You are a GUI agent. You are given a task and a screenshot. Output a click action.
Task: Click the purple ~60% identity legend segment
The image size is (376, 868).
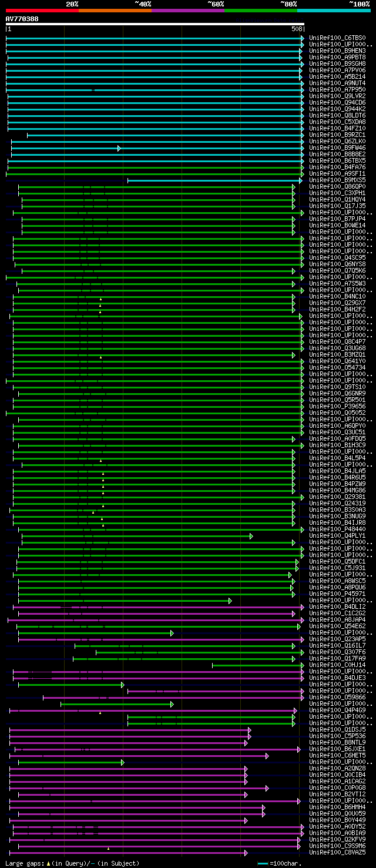(187, 10)
